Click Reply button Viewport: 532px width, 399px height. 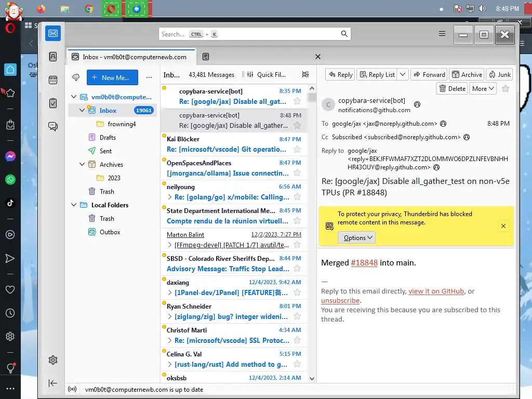coord(340,75)
